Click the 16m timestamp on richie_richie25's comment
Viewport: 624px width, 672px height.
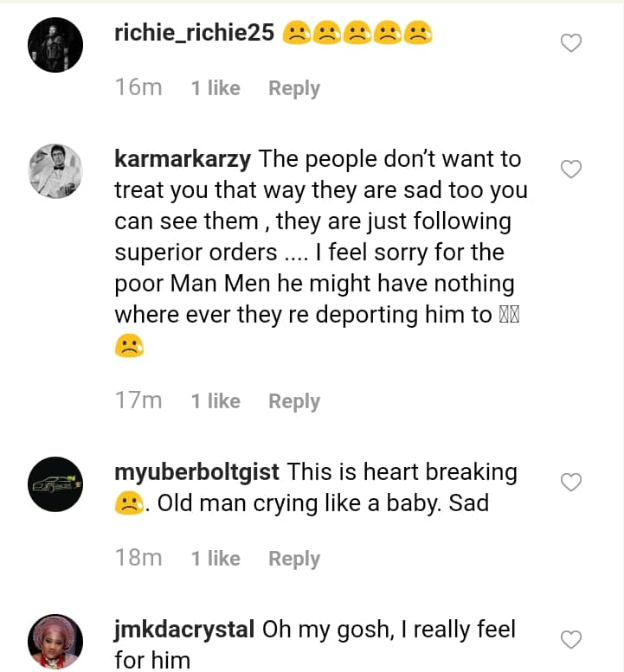(138, 88)
